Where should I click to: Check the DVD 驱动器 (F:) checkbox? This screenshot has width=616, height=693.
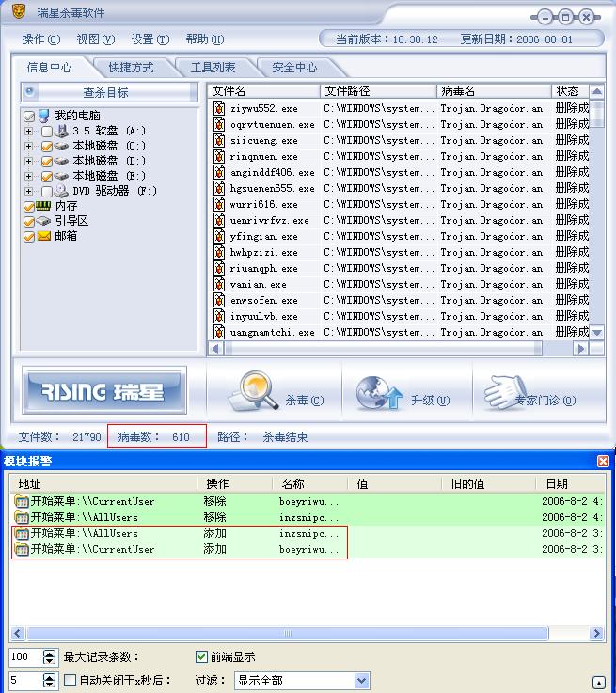click(47, 192)
